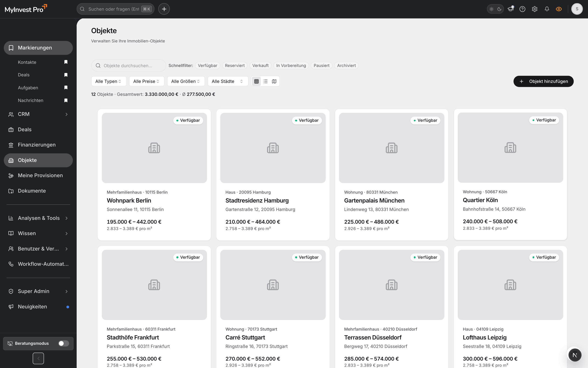Expand the Wissen chevron
Screen dimensions: 588x368
coord(67,233)
